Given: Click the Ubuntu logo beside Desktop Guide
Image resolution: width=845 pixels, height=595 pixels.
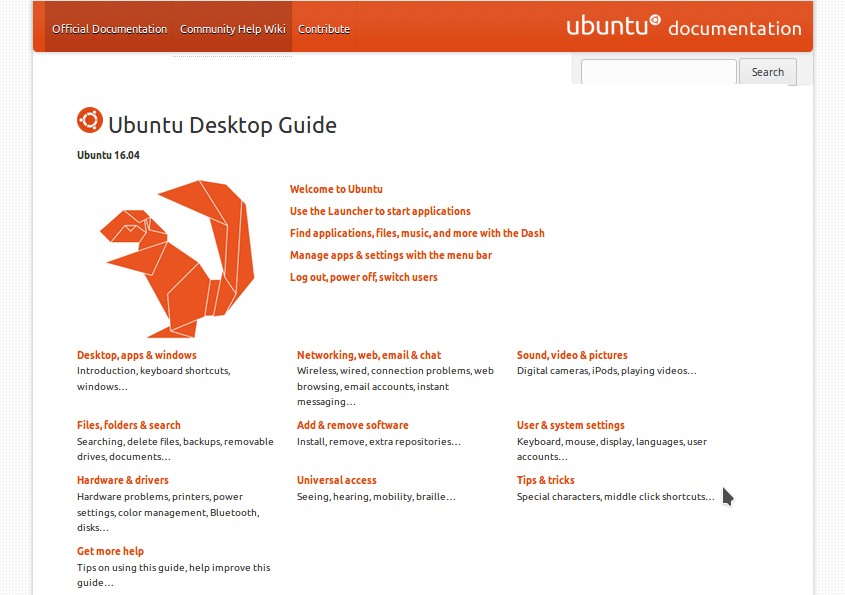Looking at the screenshot, I should 89,120.
